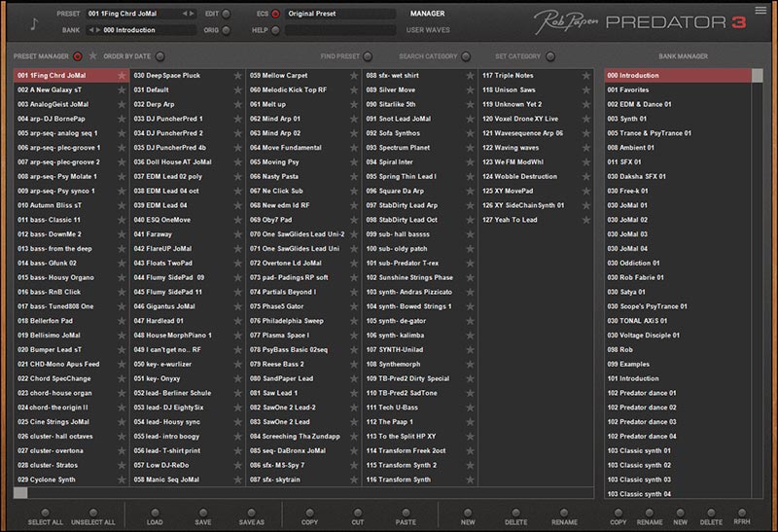Screen dimensions: 778x532
Task: Toggle the ECS red LED
Action: coord(275,14)
